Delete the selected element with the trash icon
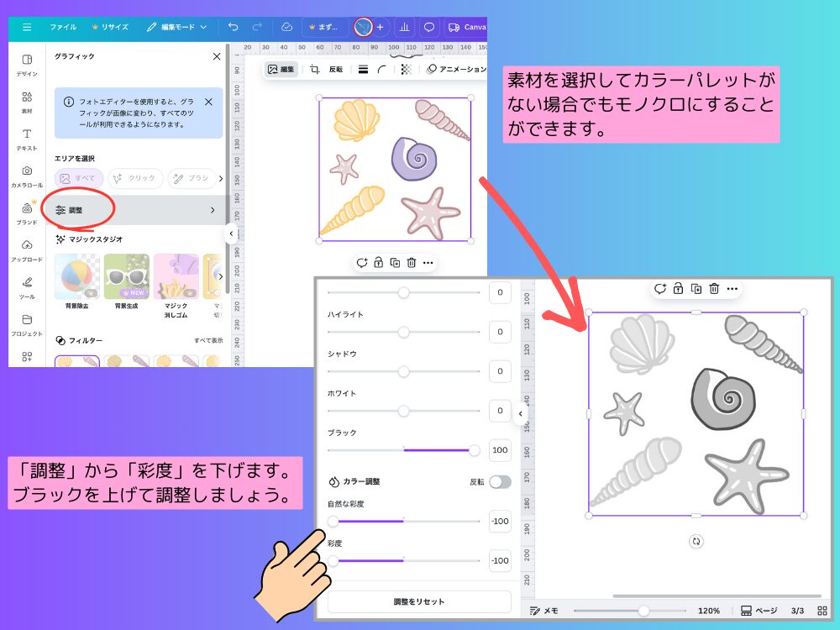The height and width of the screenshot is (630, 840). point(411,262)
